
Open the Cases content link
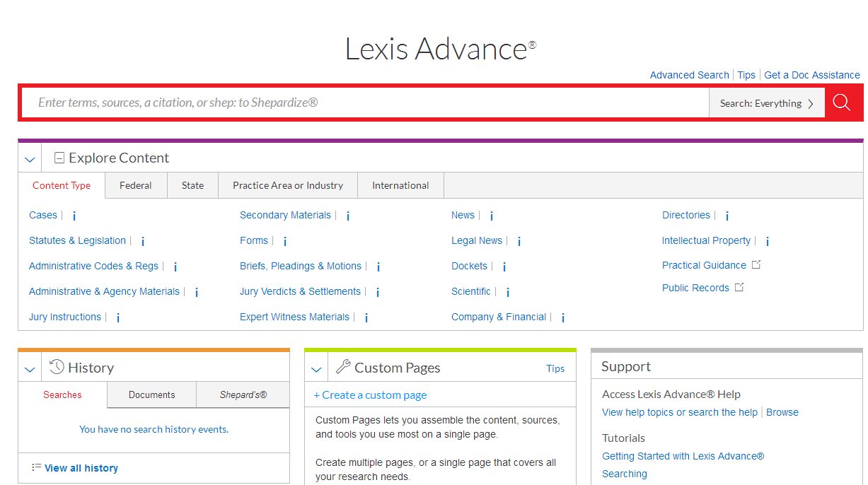[43, 215]
